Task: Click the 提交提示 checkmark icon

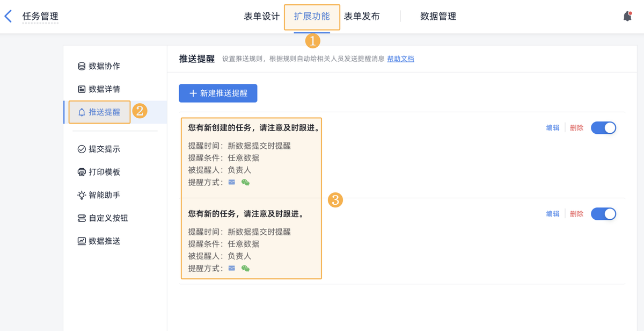Action: 82,149
